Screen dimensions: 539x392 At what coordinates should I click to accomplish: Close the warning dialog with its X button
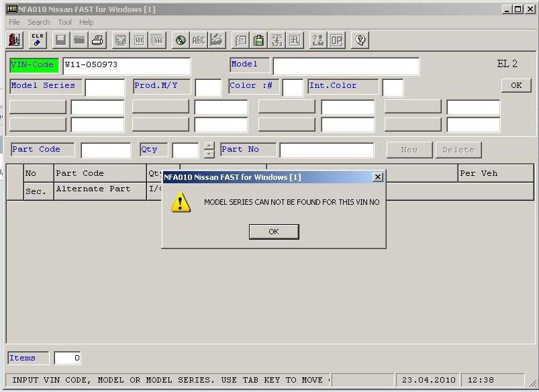coord(377,177)
